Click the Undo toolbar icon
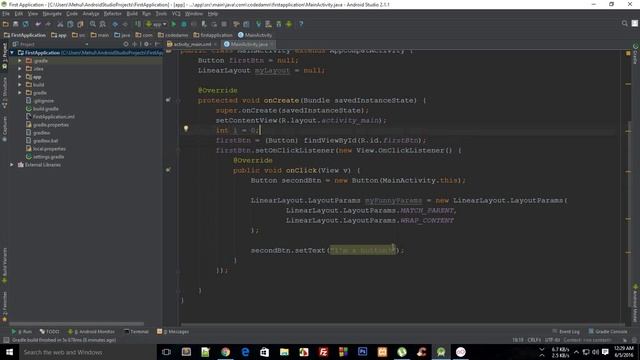640x360 pixels. click(x=38, y=24)
